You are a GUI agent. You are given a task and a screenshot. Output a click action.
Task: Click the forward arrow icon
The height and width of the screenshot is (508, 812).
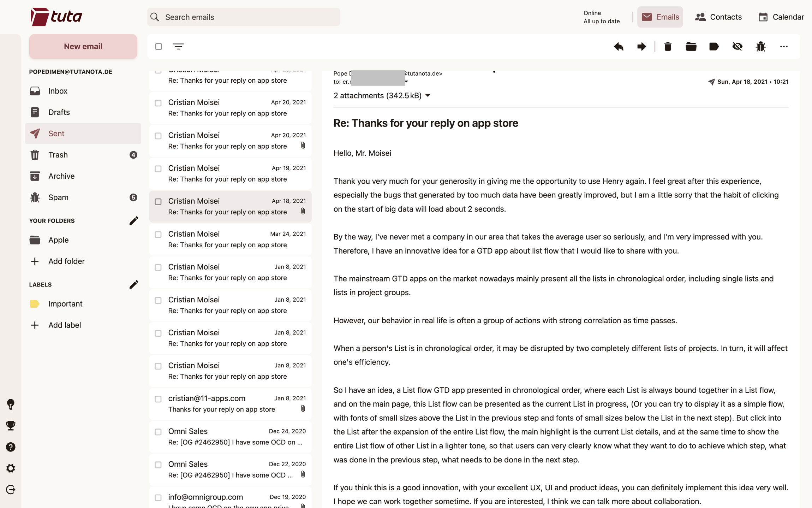tap(641, 47)
